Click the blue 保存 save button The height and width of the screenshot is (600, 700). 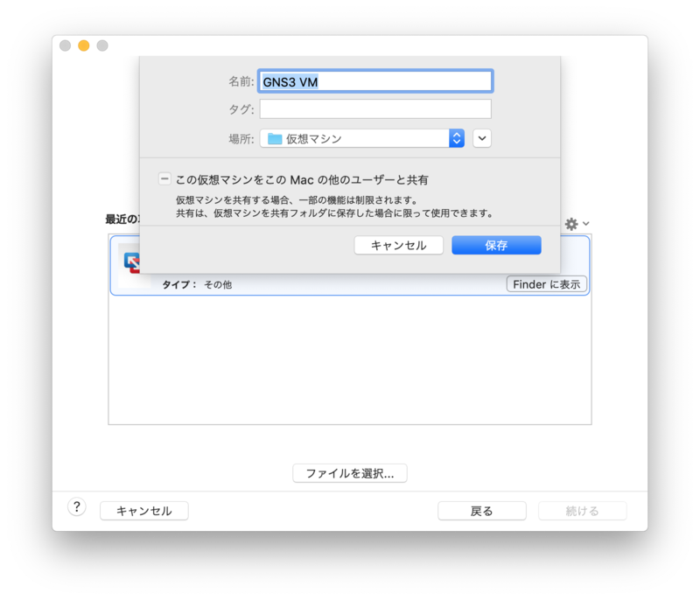496,246
